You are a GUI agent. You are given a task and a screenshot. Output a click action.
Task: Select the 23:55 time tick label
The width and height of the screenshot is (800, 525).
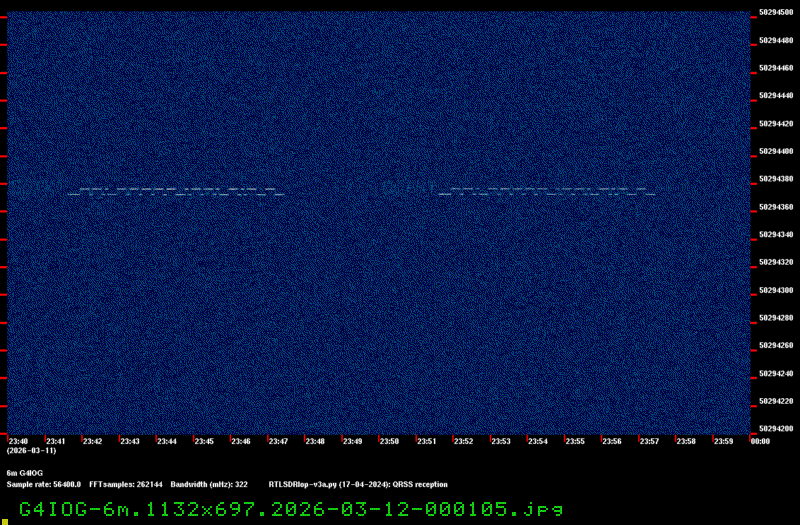tap(575, 441)
